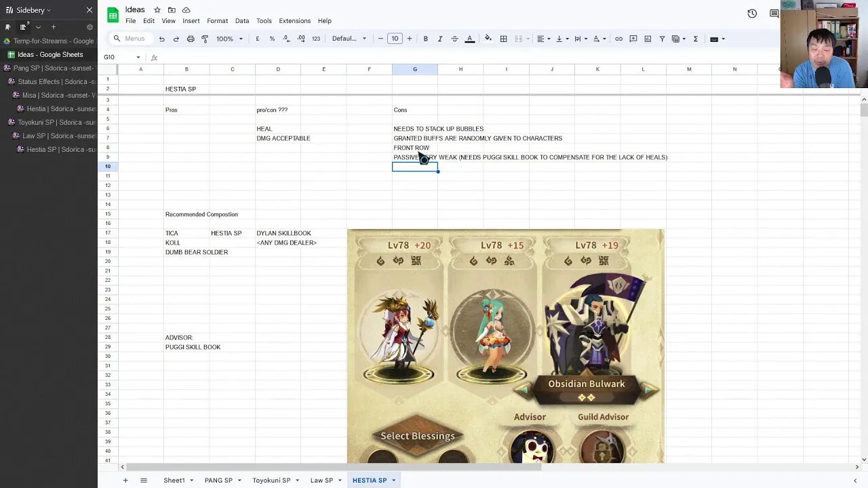
Task: Open the 123 more formats button
Action: 316,39
